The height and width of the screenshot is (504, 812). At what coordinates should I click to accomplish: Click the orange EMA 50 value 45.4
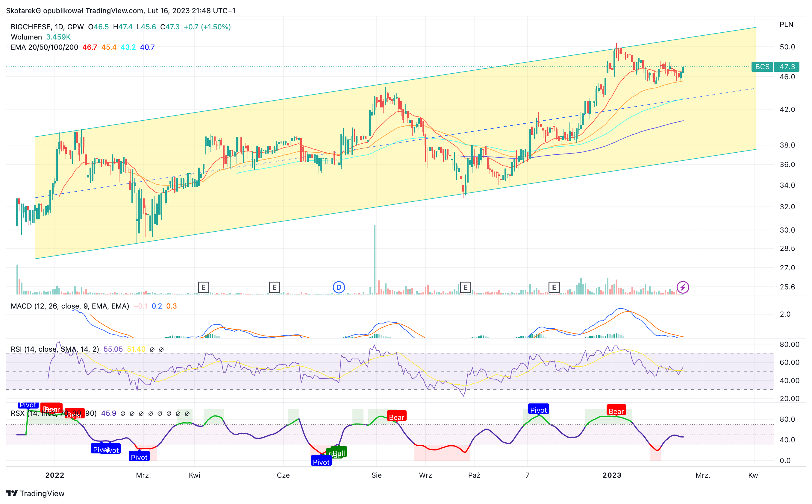(x=109, y=47)
